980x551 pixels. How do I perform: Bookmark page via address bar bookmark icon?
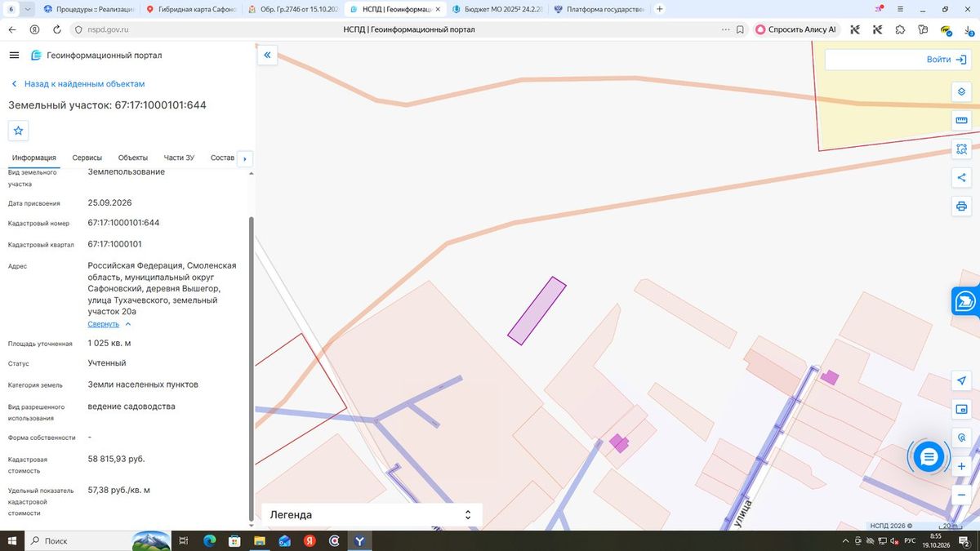pos(740,29)
